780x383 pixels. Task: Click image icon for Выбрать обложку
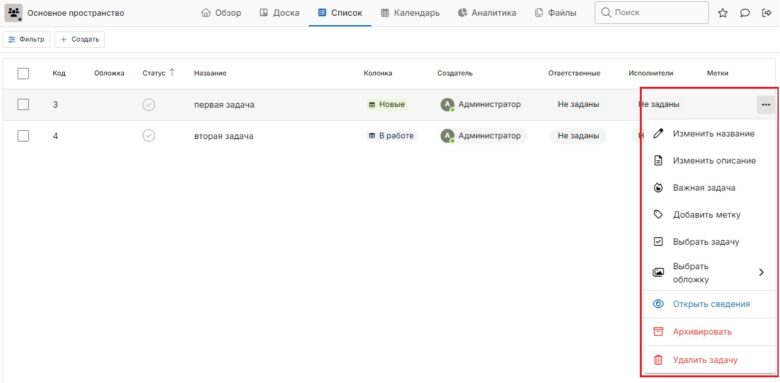point(658,273)
